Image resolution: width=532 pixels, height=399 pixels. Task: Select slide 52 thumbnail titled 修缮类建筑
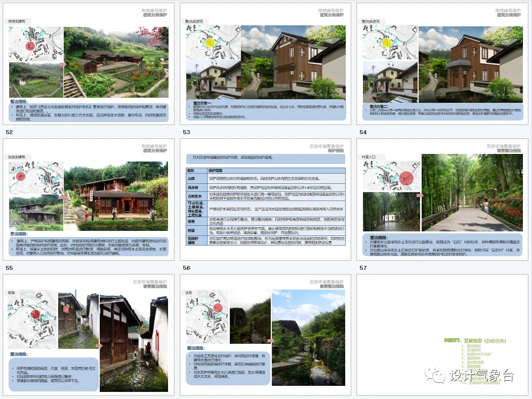89,64
